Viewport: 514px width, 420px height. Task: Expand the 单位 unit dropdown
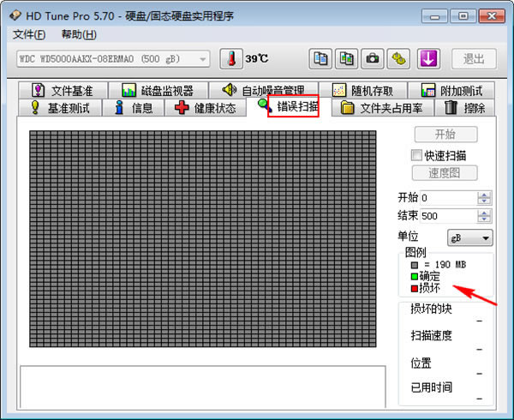point(470,237)
